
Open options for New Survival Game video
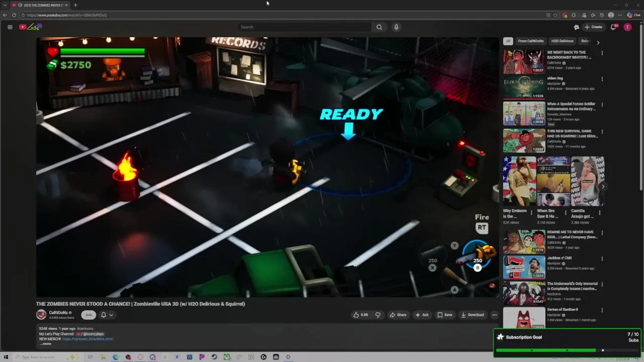pyautogui.click(x=602, y=132)
